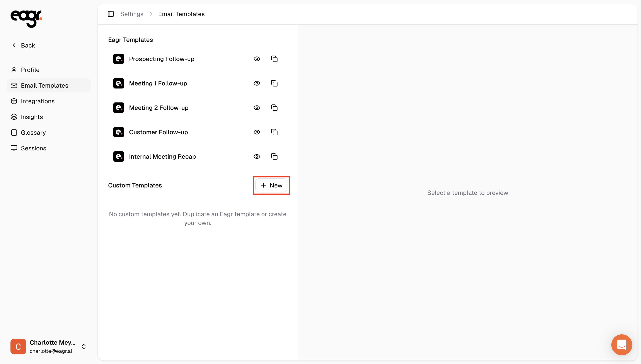Toggle the sidebar panel icon

111,14
